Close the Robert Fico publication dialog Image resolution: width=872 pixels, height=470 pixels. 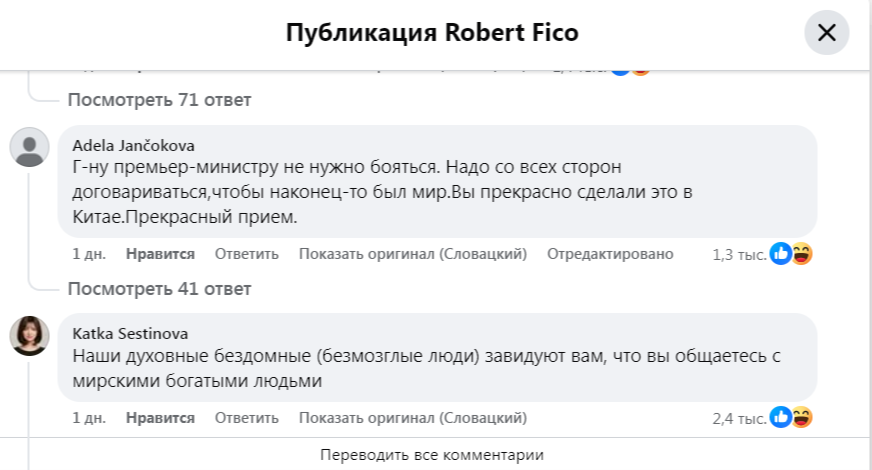827,33
